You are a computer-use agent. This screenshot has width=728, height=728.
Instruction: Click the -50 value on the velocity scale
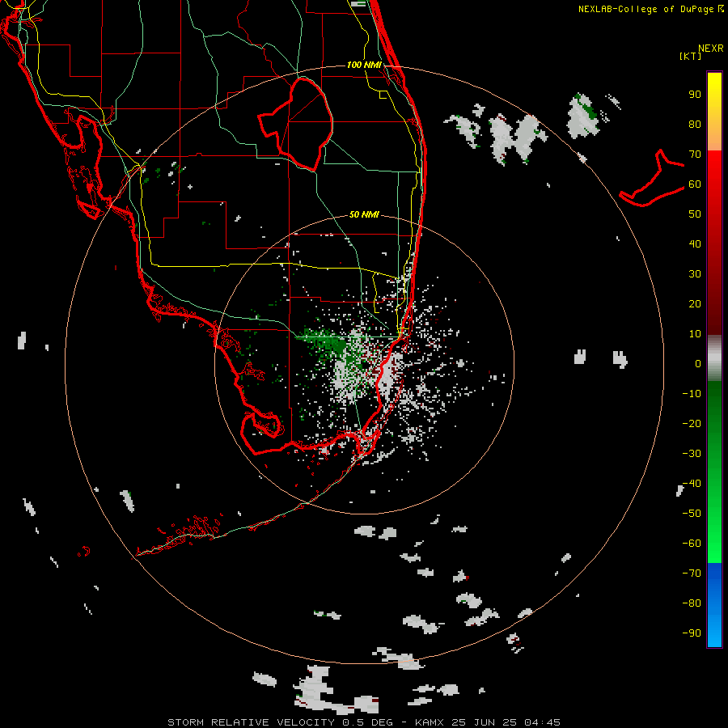pyautogui.click(x=692, y=514)
